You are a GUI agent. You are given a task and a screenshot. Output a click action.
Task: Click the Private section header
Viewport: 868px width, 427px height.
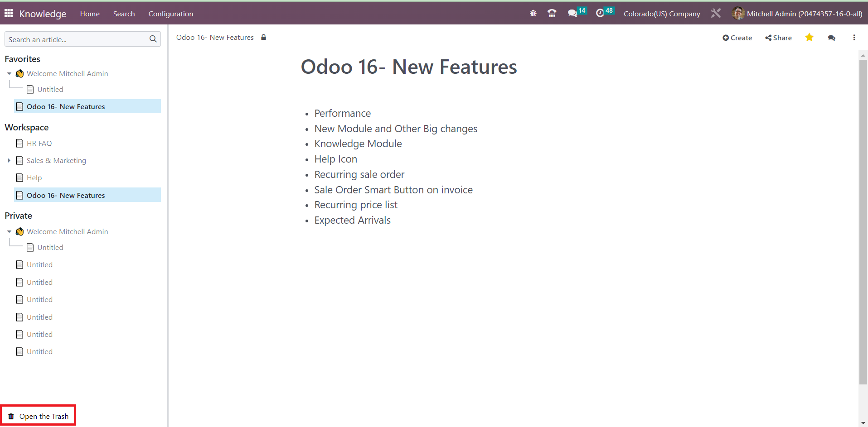point(18,216)
